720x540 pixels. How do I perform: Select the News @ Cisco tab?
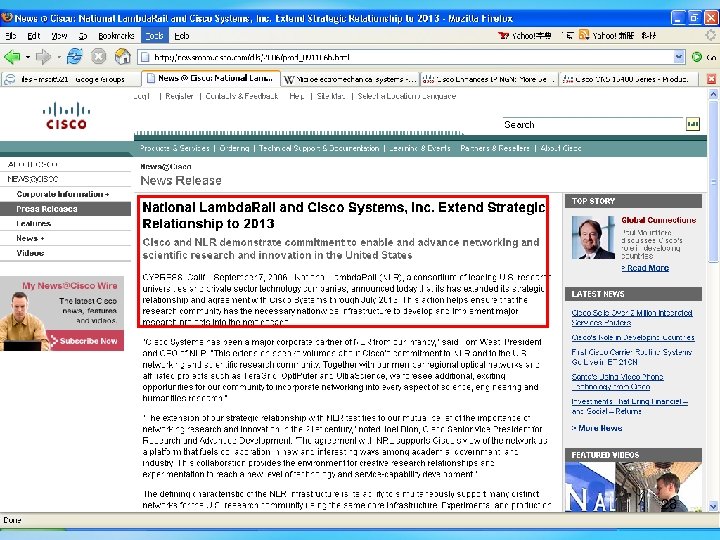coord(211,79)
